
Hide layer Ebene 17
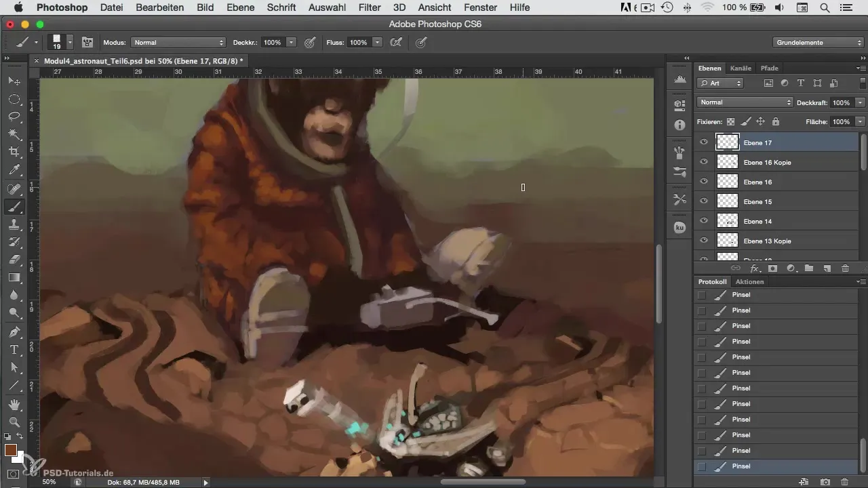(704, 142)
